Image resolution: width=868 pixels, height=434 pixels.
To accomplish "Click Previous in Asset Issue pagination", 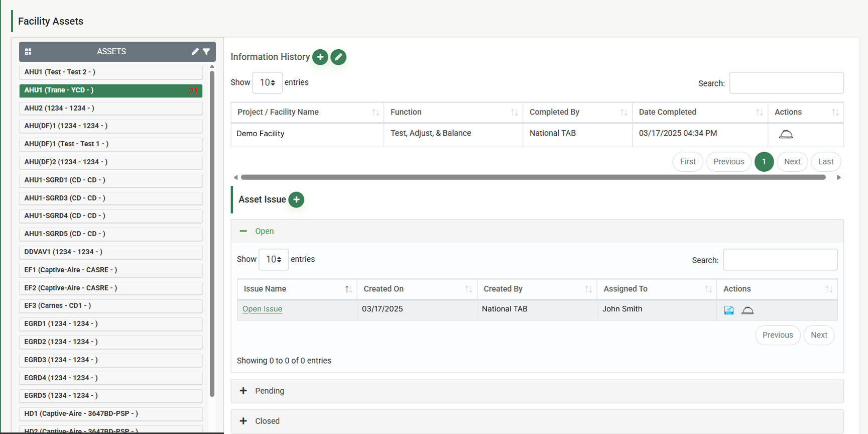I will pos(778,335).
